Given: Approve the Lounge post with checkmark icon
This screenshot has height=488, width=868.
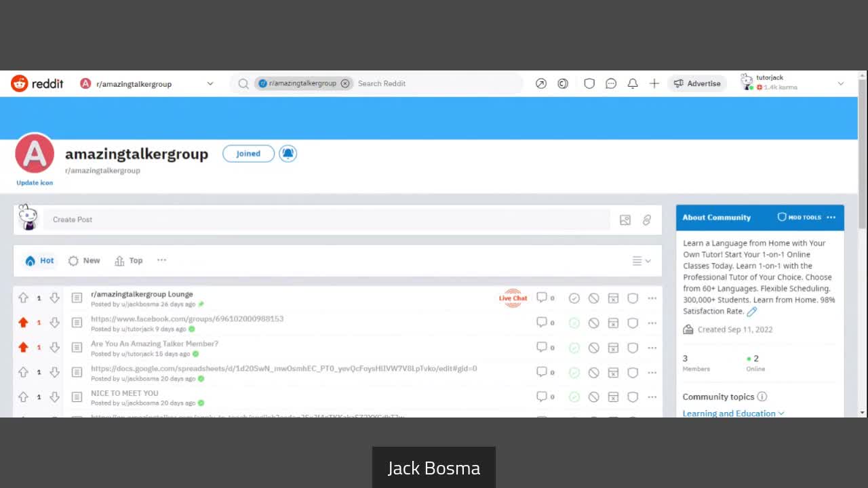Looking at the screenshot, I should 574,298.
